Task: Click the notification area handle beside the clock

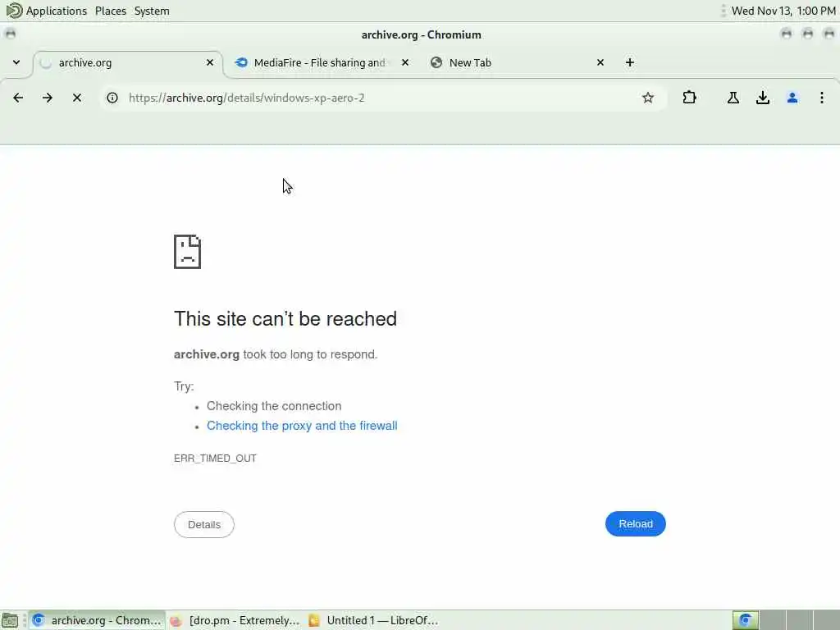Action: point(724,11)
